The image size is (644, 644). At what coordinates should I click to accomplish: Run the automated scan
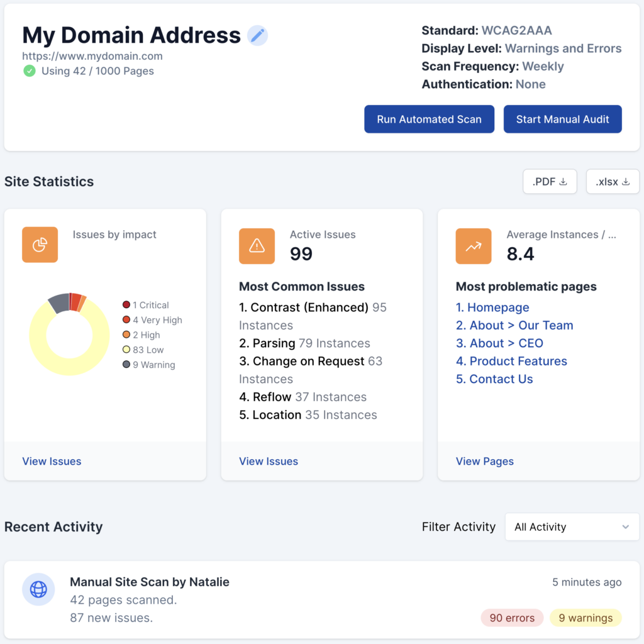[429, 119]
